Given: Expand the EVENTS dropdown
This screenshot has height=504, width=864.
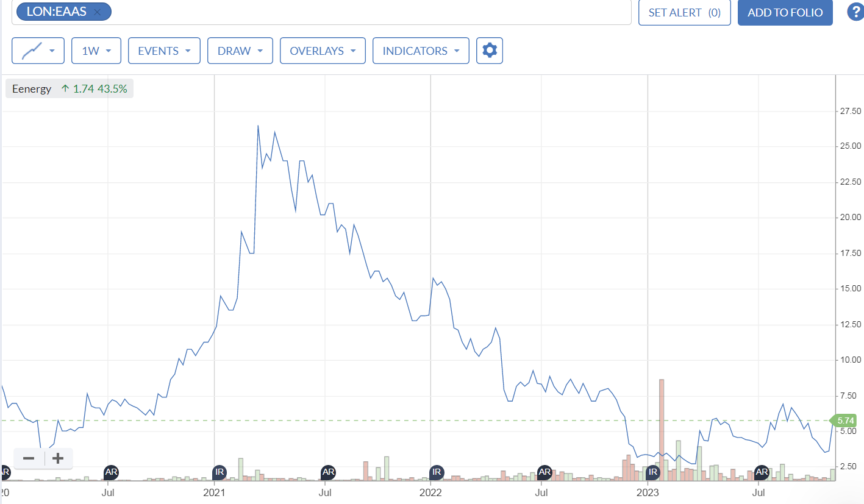Looking at the screenshot, I should click(164, 51).
